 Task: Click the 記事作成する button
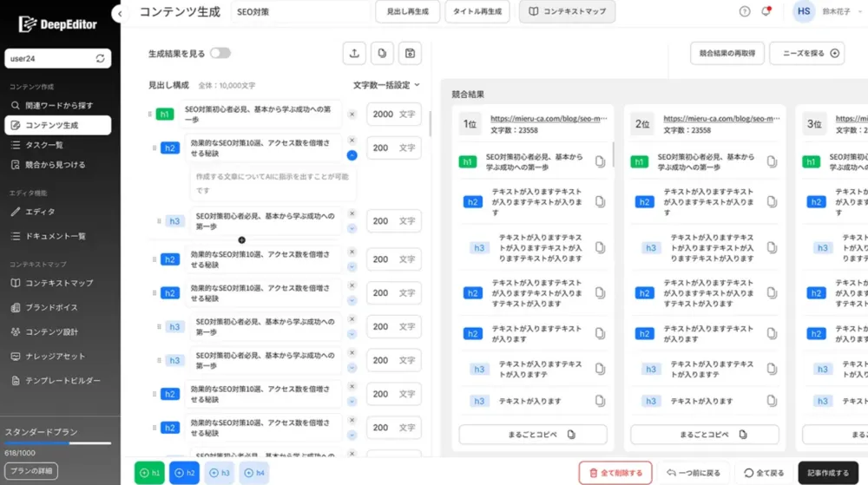tap(827, 473)
